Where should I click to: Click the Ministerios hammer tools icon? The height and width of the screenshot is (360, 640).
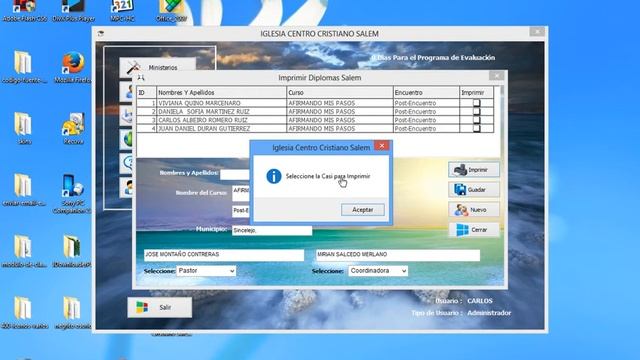click(133, 67)
